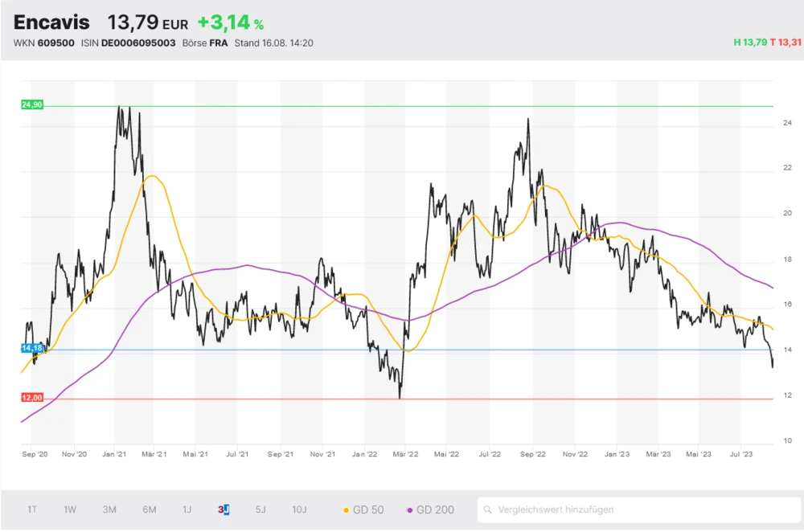Change chart range to 6M
804x532 pixels.
[x=149, y=509]
